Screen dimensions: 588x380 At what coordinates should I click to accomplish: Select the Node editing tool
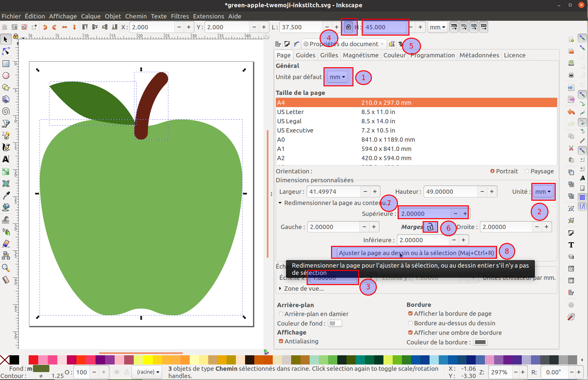(6, 51)
